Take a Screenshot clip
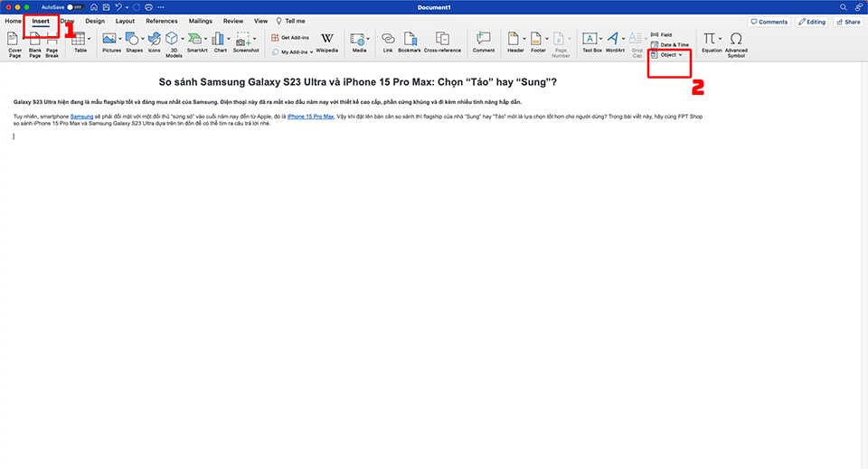868x469 pixels. click(245, 42)
